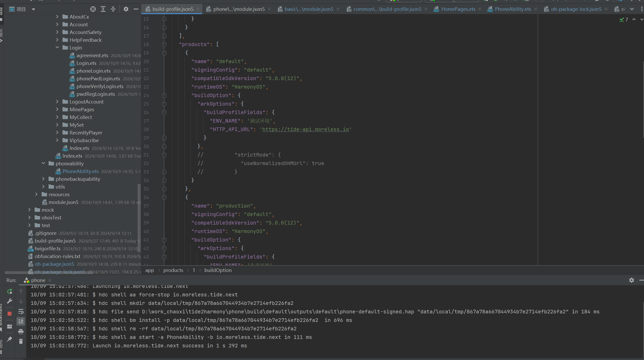Open phoneLogin.ets file in tree
This screenshot has height=360, width=644.
(x=93, y=71)
